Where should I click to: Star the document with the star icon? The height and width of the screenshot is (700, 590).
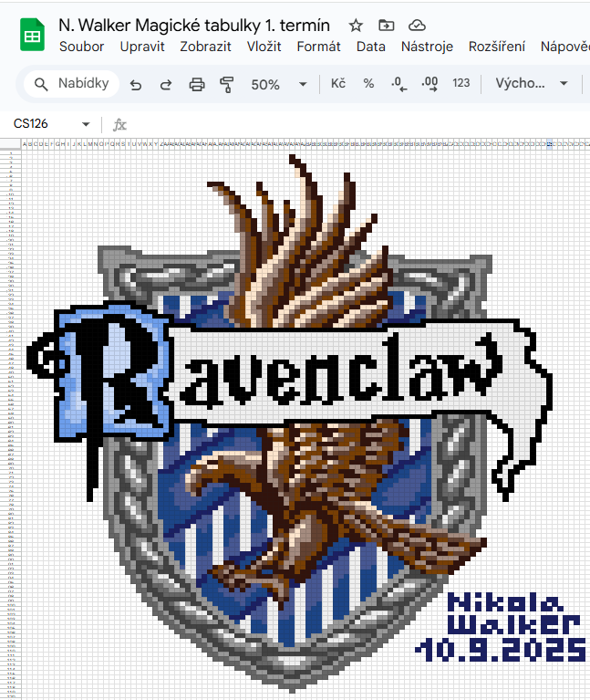click(356, 26)
